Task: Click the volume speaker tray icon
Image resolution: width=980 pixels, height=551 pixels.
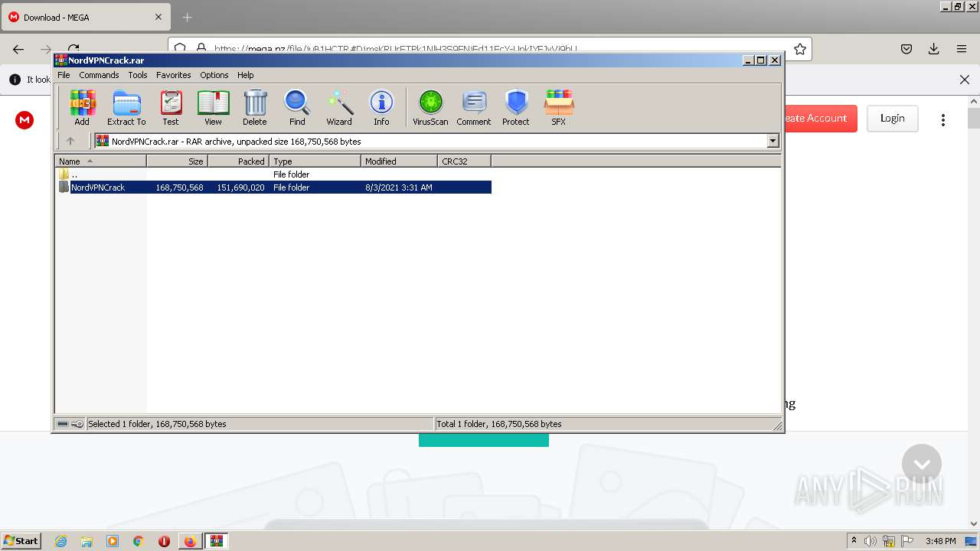Action: [x=871, y=541]
